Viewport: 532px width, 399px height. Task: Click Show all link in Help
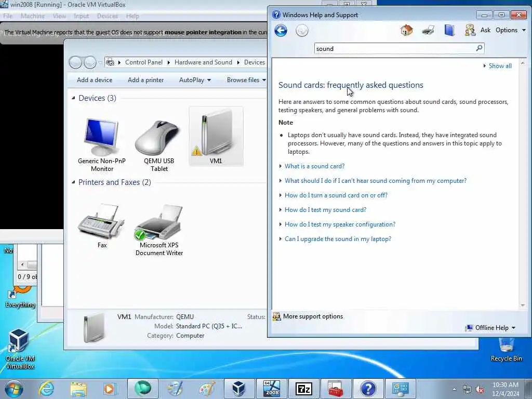(x=500, y=66)
